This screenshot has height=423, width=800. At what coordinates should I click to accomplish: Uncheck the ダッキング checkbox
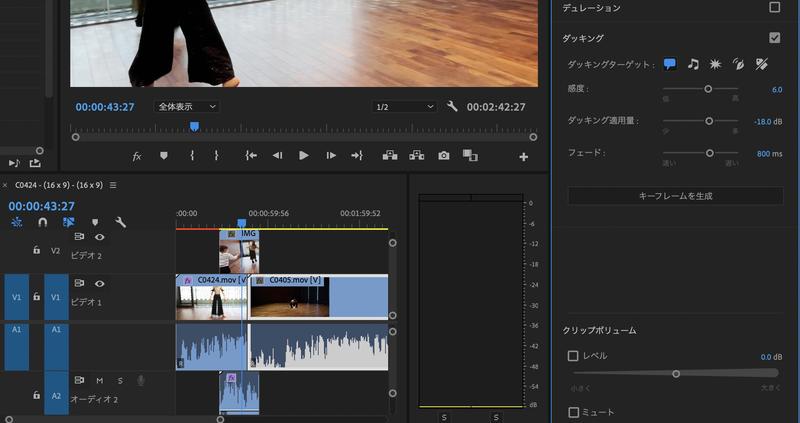point(774,38)
